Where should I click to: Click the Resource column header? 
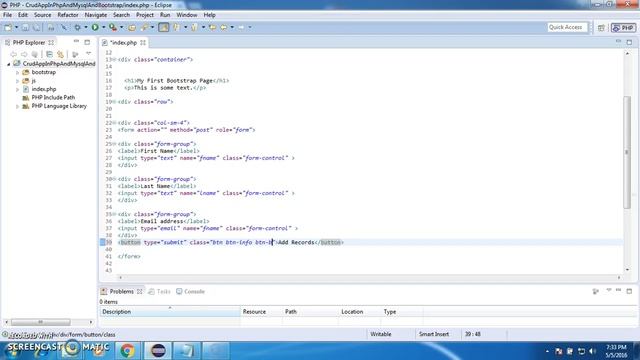click(261, 311)
